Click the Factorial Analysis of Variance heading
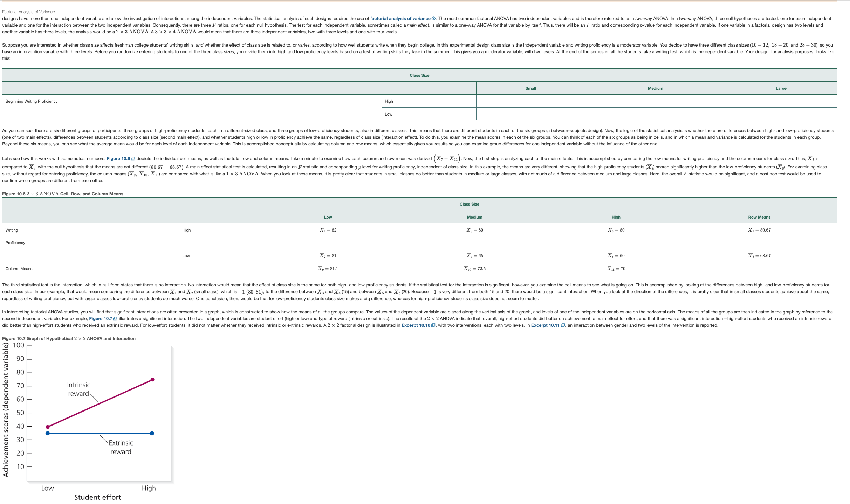The image size is (850, 504). click(x=28, y=12)
